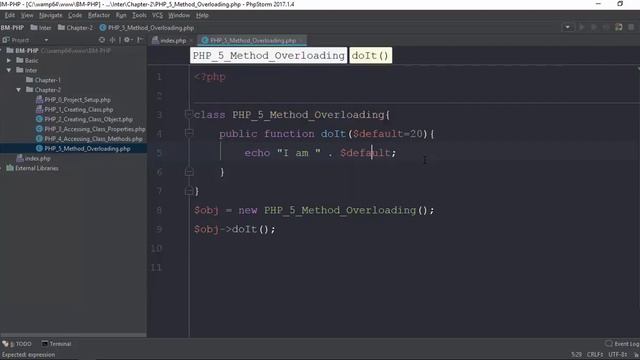The image size is (640, 360).
Task: Open the run configuration dropdown
Action: (x=567, y=27)
